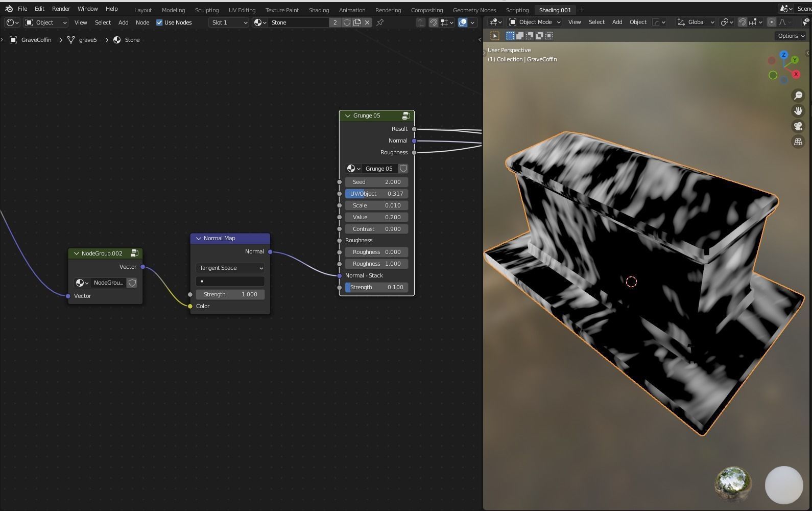Adjust the Strength 0.100 slider on Grunge 05
Image resolution: width=812 pixels, height=511 pixels.
pos(376,287)
